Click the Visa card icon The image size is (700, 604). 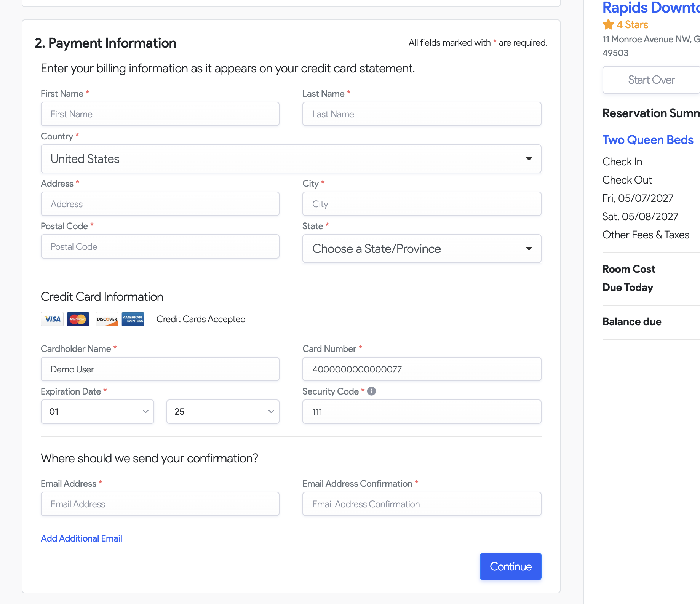coord(52,319)
